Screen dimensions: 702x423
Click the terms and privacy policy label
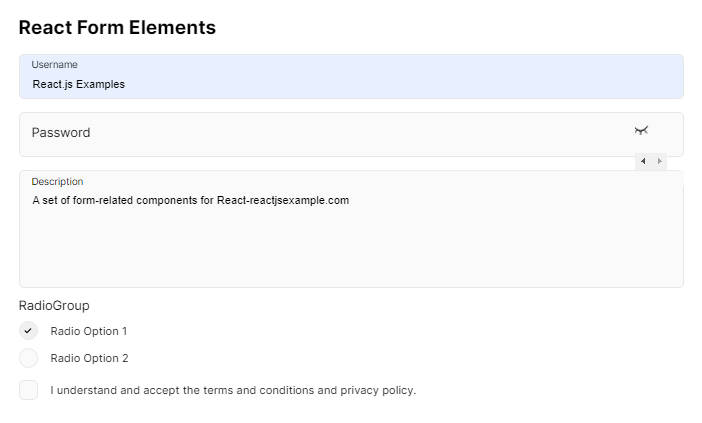point(233,390)
